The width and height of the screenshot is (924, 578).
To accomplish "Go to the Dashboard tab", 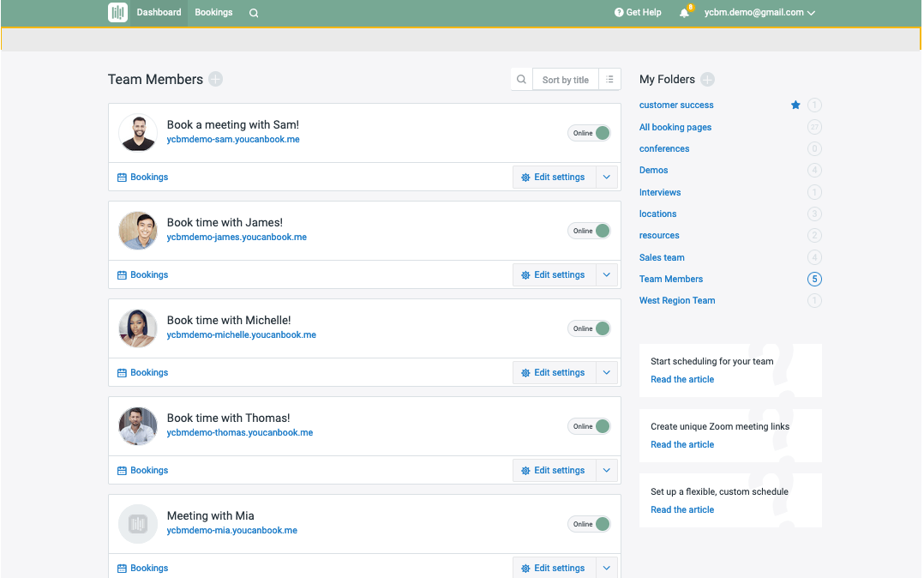I will pyautogui.click(x=159, y=13).
